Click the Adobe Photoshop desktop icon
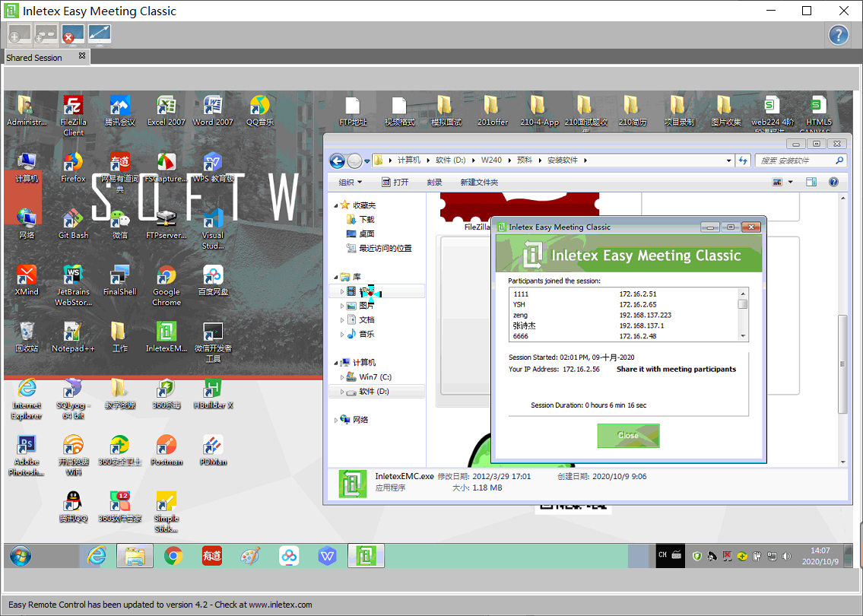Image resolution: width=863 pixels, height=616 pixels. pos(27,456)
